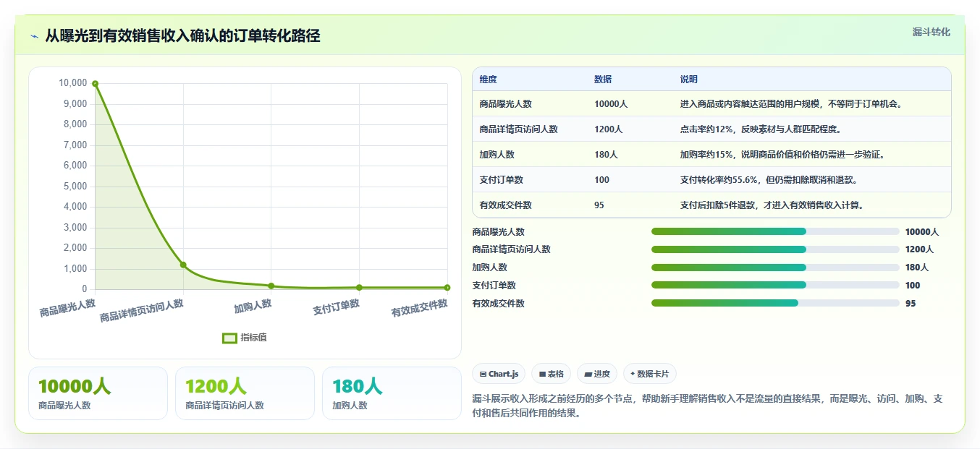The height and width of the screenshot is (449, 980).
Task: Click the Chart.js chip
Action: coord(499,374)
